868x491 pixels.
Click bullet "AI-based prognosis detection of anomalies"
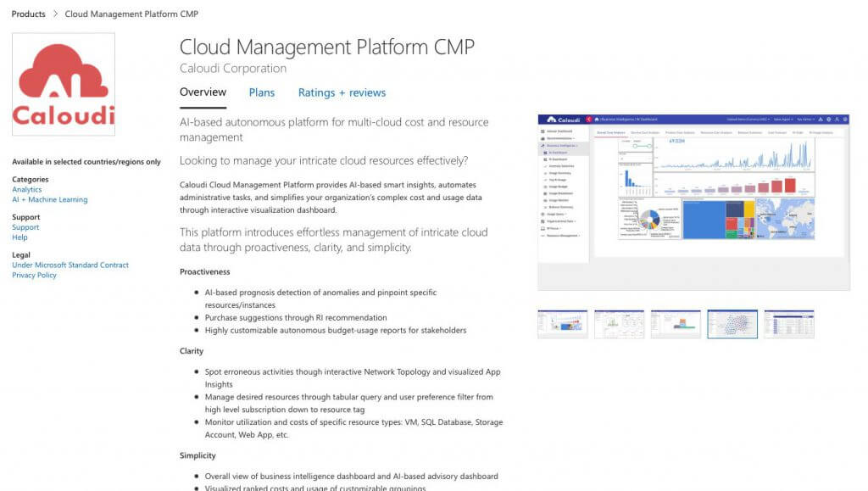click(321, 299)
